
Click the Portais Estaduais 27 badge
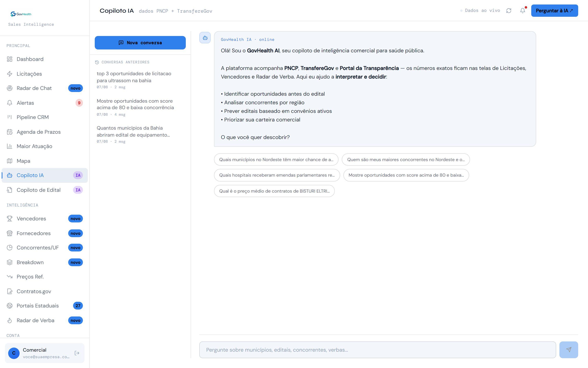(x=78, y=306)
